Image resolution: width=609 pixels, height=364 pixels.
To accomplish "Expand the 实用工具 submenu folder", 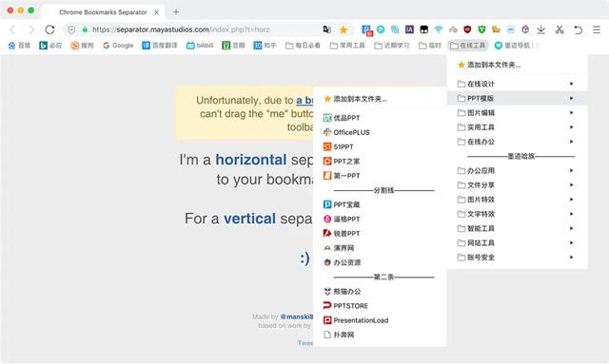I will click(517, 127).
